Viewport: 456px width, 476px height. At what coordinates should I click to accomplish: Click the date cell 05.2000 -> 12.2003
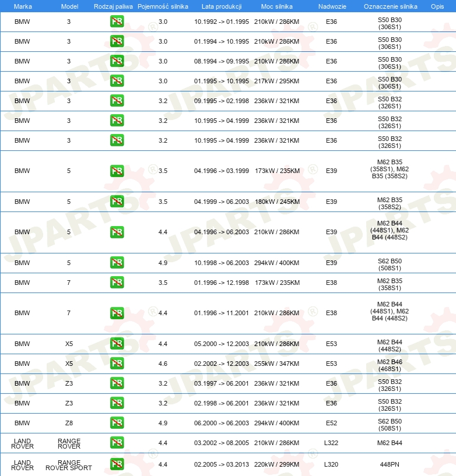(222, 344)
